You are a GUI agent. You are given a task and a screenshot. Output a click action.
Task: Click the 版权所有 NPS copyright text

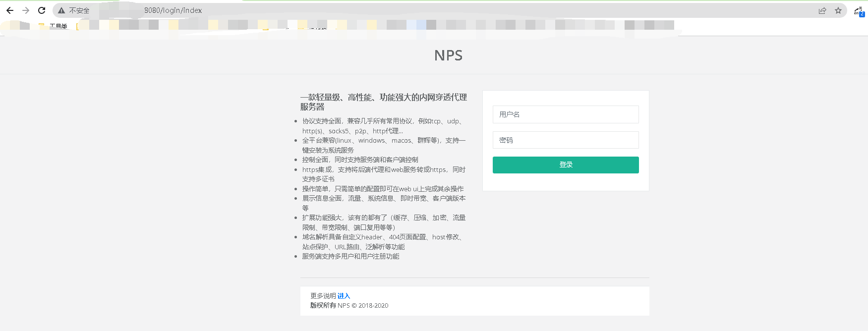pos(349,306)
